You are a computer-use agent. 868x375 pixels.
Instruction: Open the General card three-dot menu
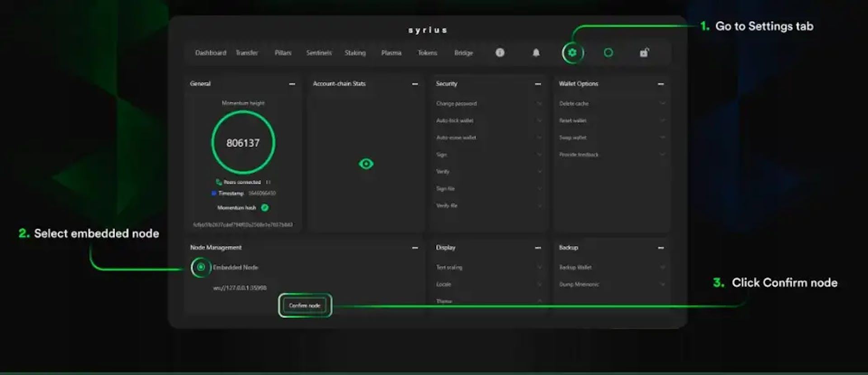292,84
